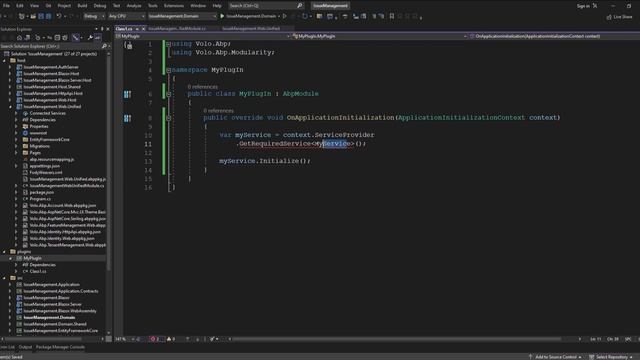Screen dimensions: 640x360
Task: Click the Solution Explorer Home icon
Action: click(x=19, y=38)
